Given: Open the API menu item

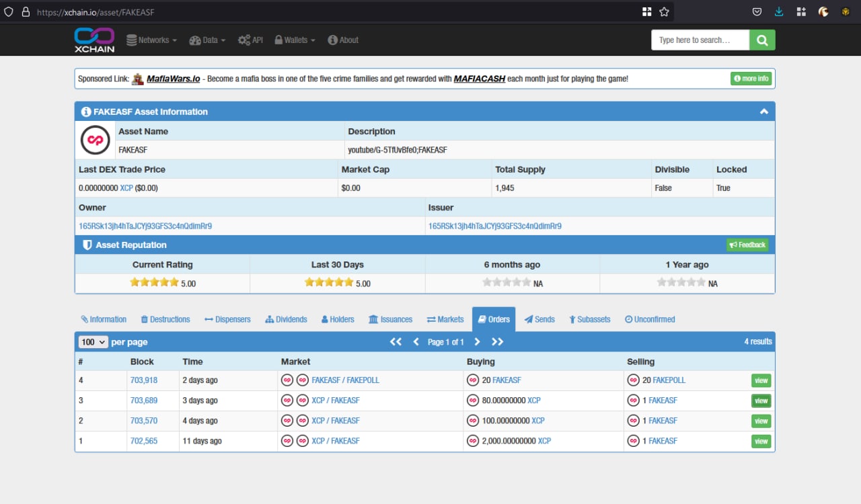Looking at the screenshot, I should click(x=250, y=40).
